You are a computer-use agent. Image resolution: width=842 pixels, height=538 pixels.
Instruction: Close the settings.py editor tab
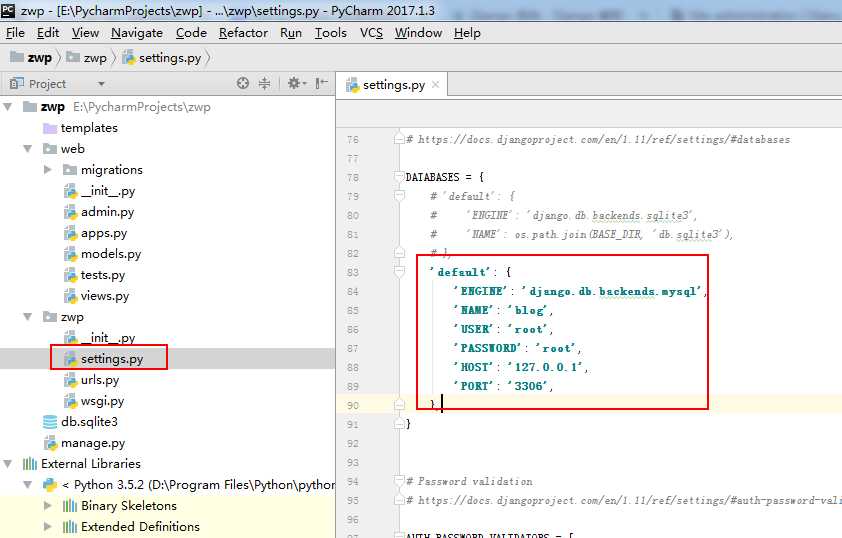[x=435, y=84]
